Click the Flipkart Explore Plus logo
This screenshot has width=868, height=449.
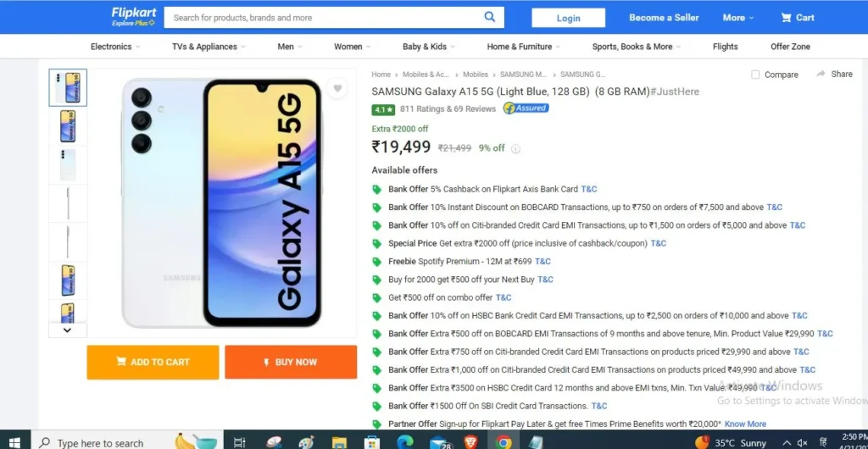pyautogui.click(x=133, y=17)
